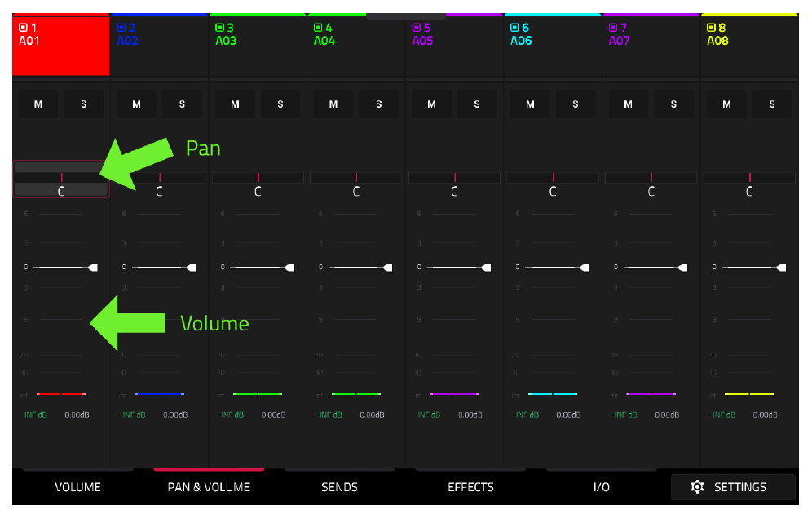Mute channel A02

pyautogui.click(x=137, y=104)
